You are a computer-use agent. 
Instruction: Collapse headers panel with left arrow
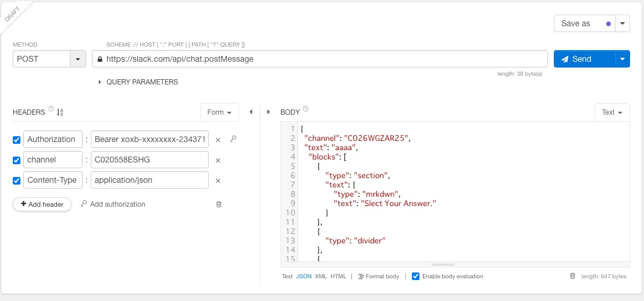251,112
